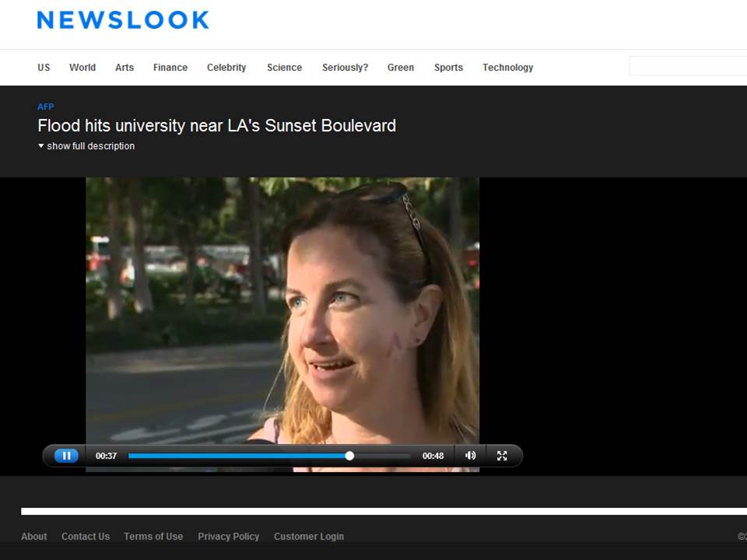Browse the Celebrity news category
The height and width of the screenshot is (560, 747).
coord(226,68)
